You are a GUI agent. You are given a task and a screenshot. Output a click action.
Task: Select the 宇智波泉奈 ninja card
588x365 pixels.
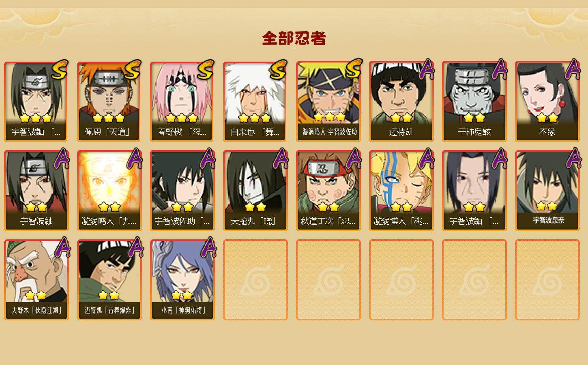547,191
